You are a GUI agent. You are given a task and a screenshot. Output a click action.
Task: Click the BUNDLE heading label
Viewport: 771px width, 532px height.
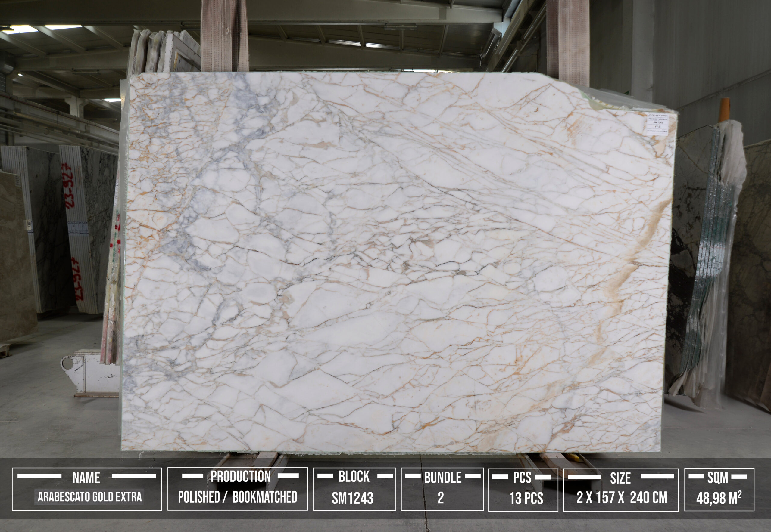tap(442, 478)
